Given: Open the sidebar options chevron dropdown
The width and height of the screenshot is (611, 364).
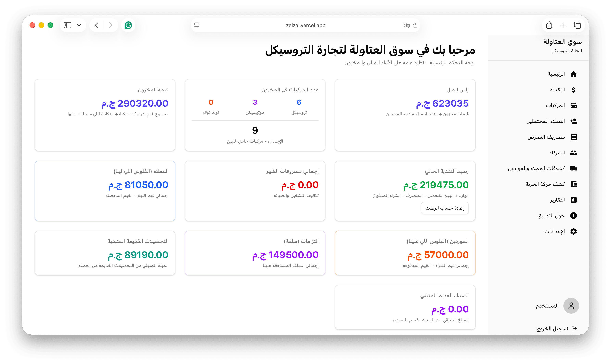Looking at the screenshot, I should coord(79,25).
